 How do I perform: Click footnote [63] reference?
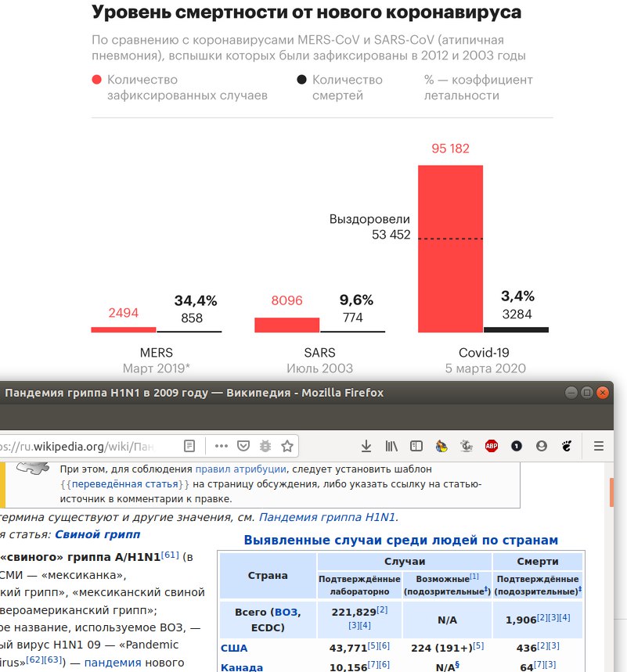(x=52, y=659)
